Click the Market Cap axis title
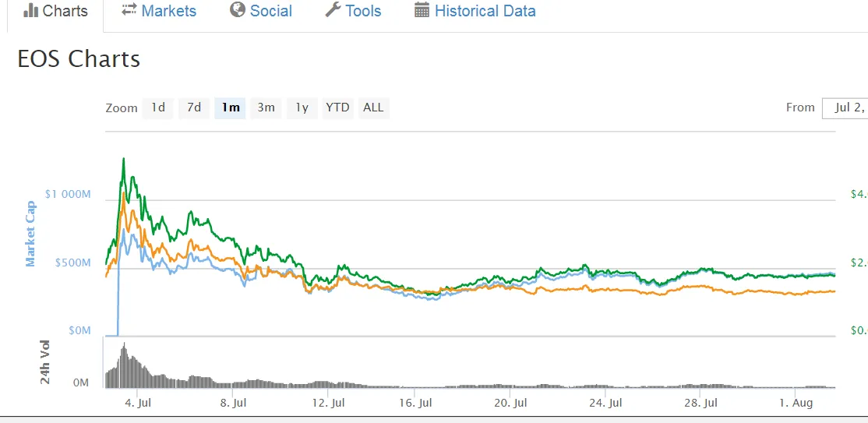868x423 pixels. 30,233
